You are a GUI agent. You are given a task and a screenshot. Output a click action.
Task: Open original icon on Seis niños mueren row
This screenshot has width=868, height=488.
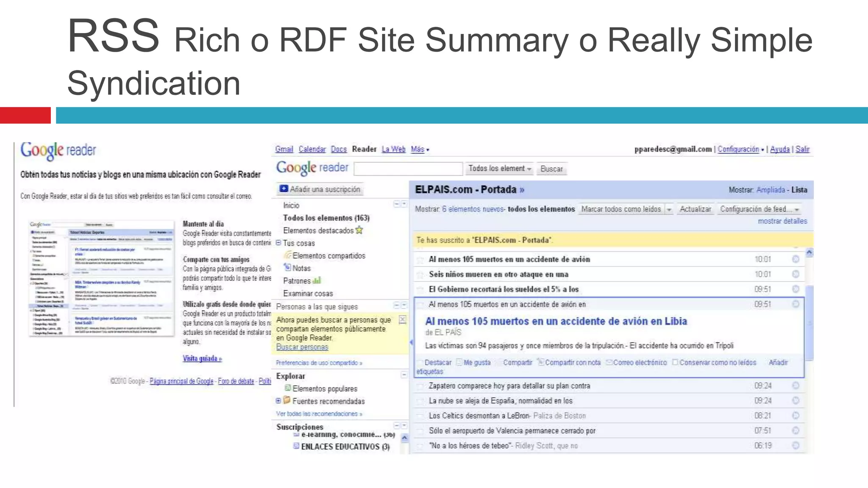796,274
